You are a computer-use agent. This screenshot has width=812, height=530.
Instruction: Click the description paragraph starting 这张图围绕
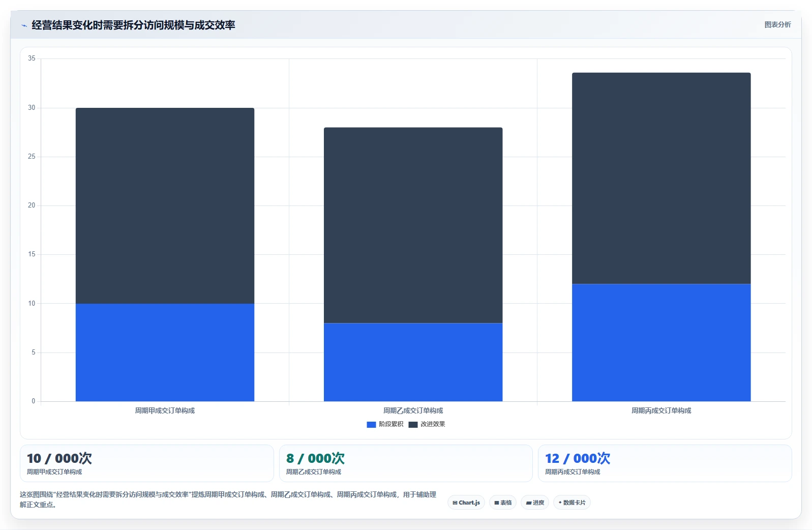coord(228,499)
